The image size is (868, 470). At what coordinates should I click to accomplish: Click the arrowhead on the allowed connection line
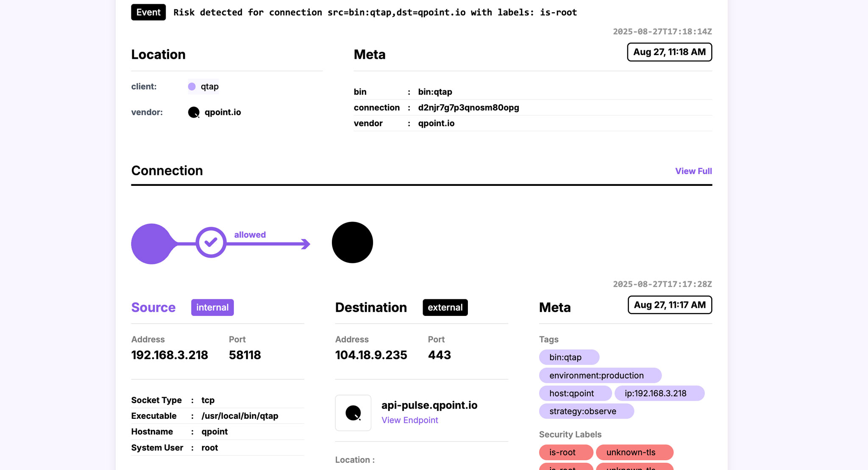(x=306, y=244)
